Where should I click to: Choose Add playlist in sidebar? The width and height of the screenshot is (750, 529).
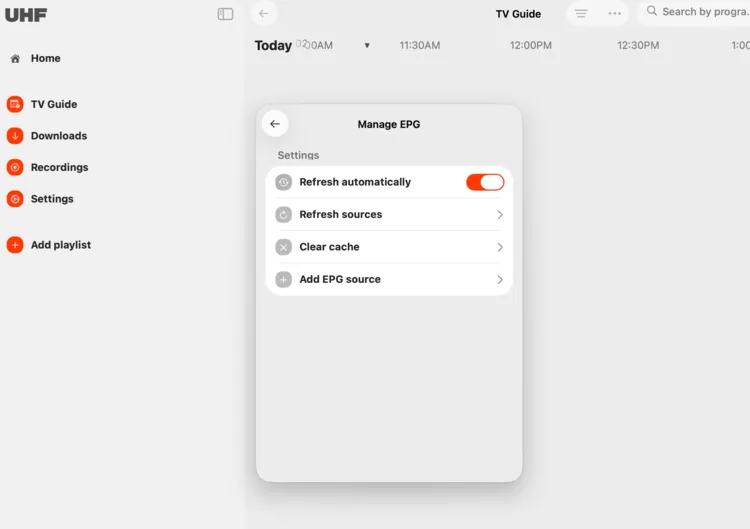61,245
